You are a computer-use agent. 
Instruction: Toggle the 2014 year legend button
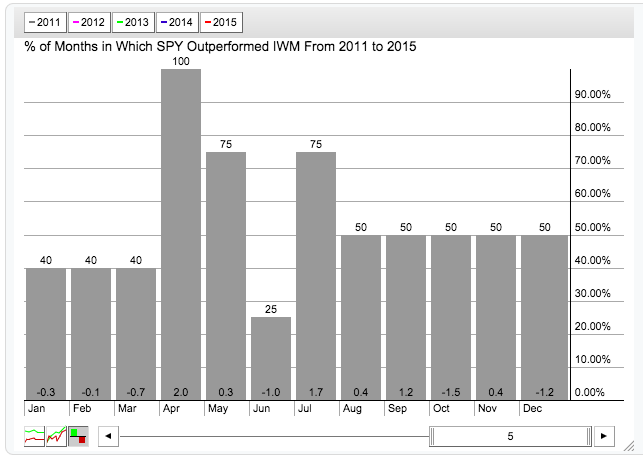coord(177,22)
